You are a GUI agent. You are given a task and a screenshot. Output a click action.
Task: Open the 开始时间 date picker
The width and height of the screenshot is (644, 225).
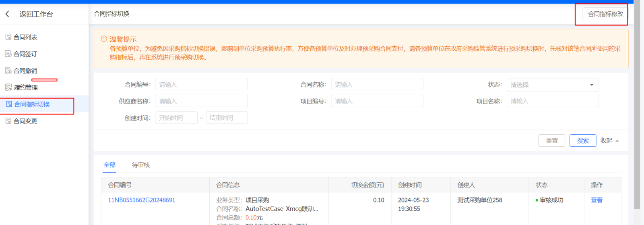point(176,118)
